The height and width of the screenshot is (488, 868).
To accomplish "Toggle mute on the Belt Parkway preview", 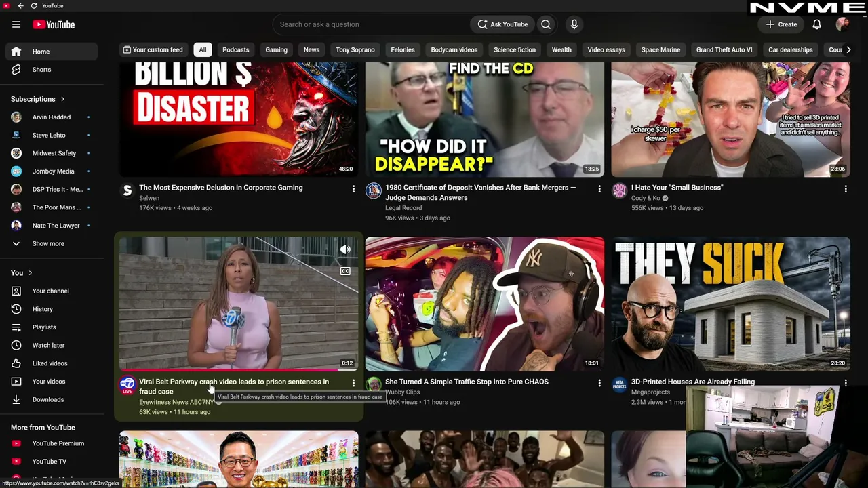I will 345,249.
